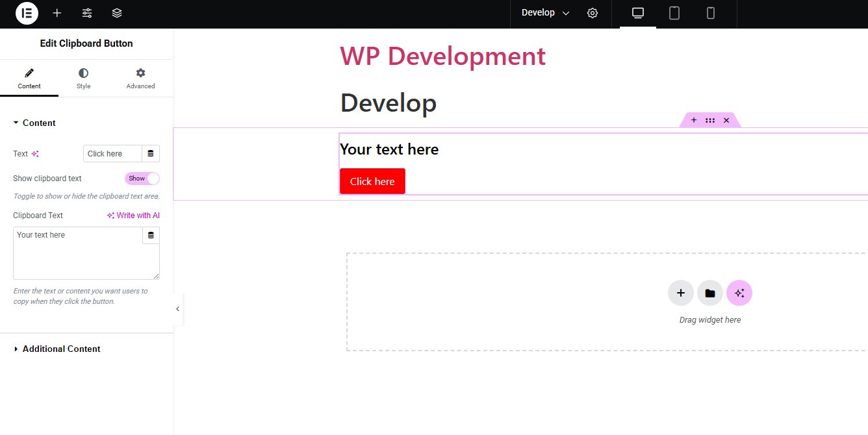The height and width of the screenshot is (435, 868).
Task: Open the template library folder icon
Action: (x=709, y=293)
